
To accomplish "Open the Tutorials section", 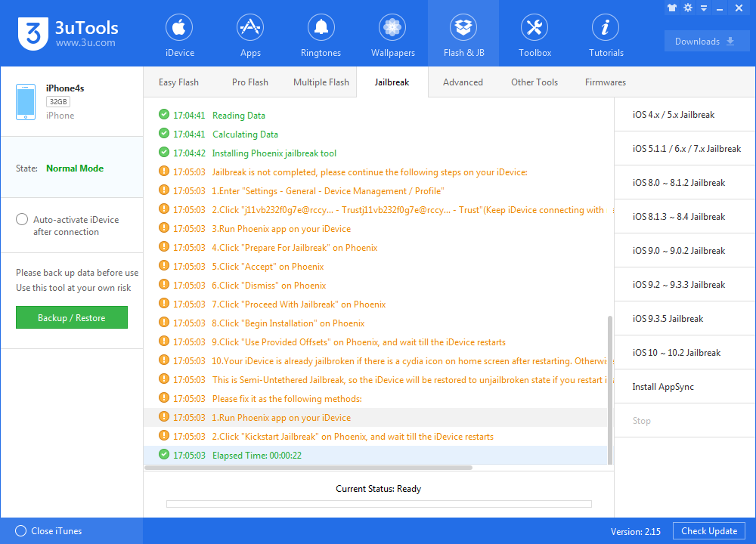I will tap(606, 34).
